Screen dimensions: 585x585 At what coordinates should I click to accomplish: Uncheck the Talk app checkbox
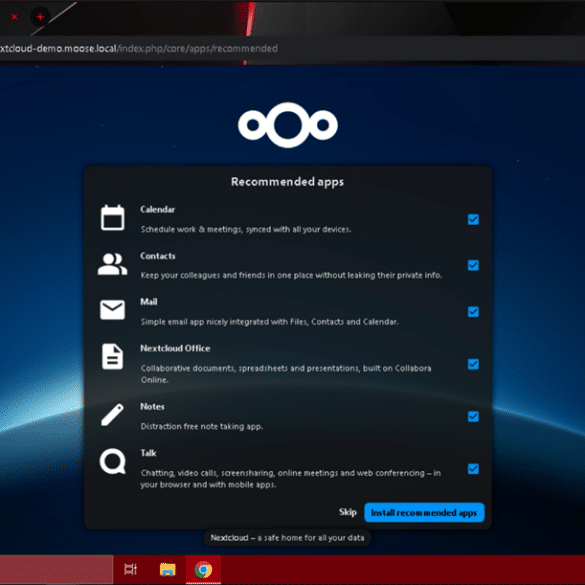[473, 469]
